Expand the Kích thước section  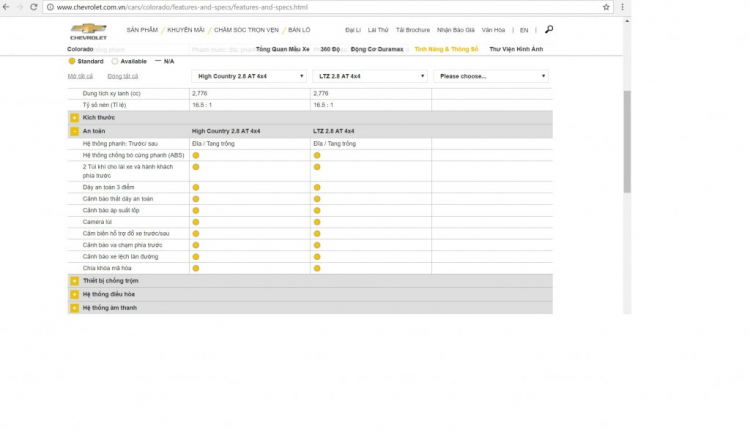tap(75, 118)
